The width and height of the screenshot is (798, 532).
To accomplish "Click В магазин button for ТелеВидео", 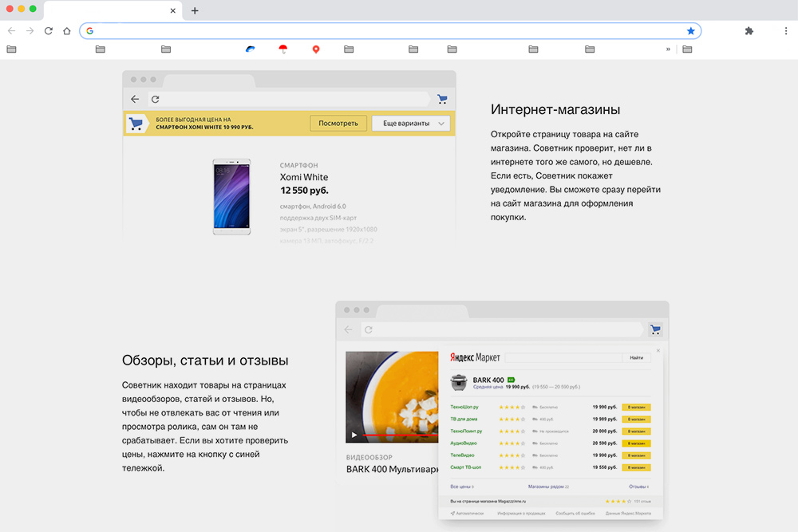I will (x=636, y=455).
